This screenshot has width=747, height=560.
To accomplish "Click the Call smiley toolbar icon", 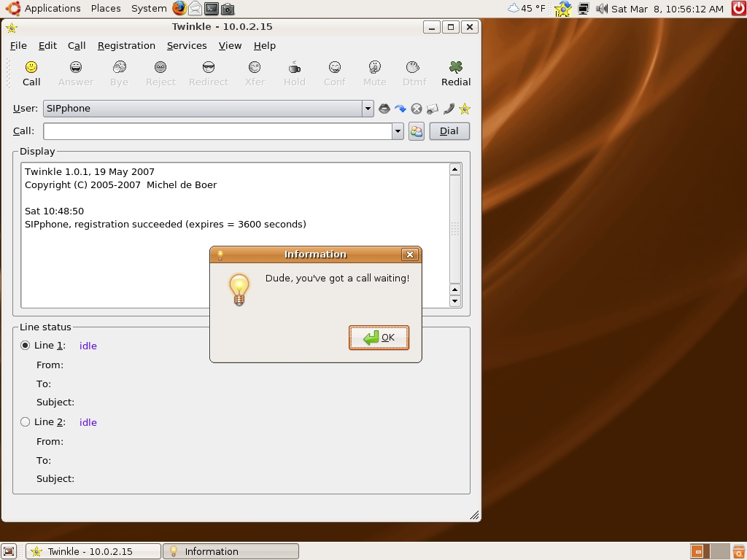I will [x=31, y=67].
